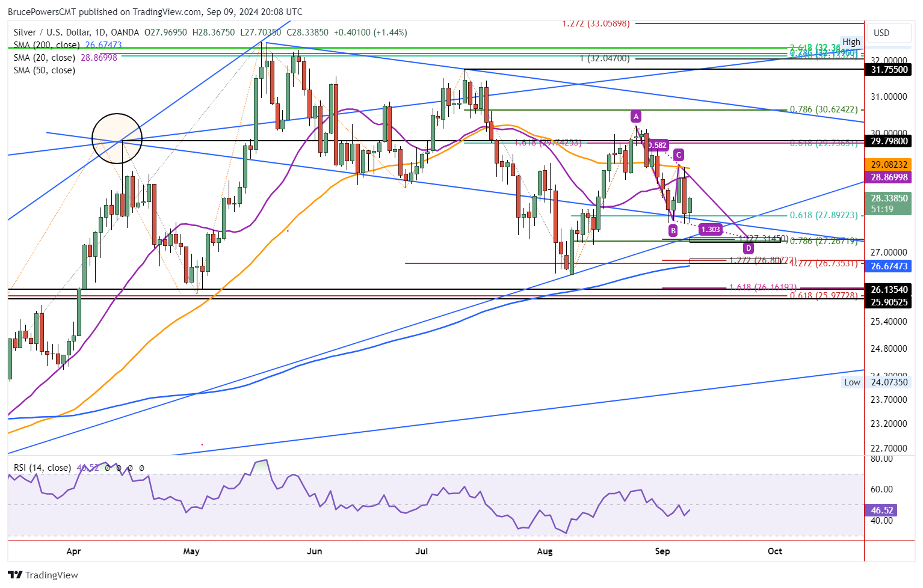
Task: Click the 29.79800 horizontal line price label
Action: [889, 141]
